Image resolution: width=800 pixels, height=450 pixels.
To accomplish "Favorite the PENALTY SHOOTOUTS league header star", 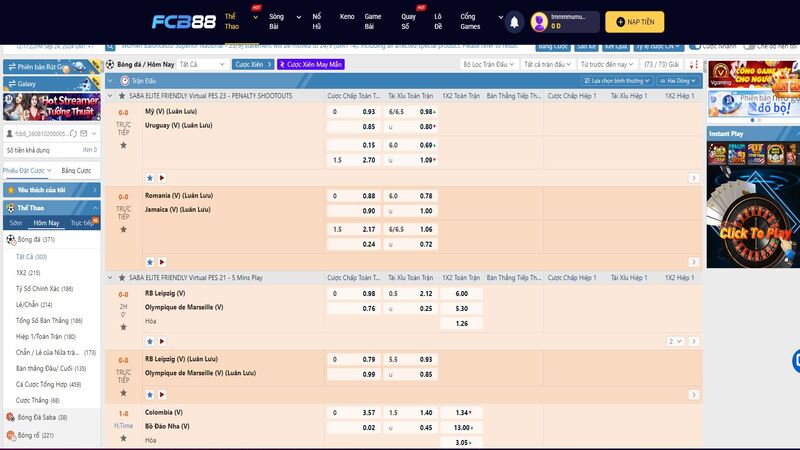I will pyautogui.click(x=122, y=95).
